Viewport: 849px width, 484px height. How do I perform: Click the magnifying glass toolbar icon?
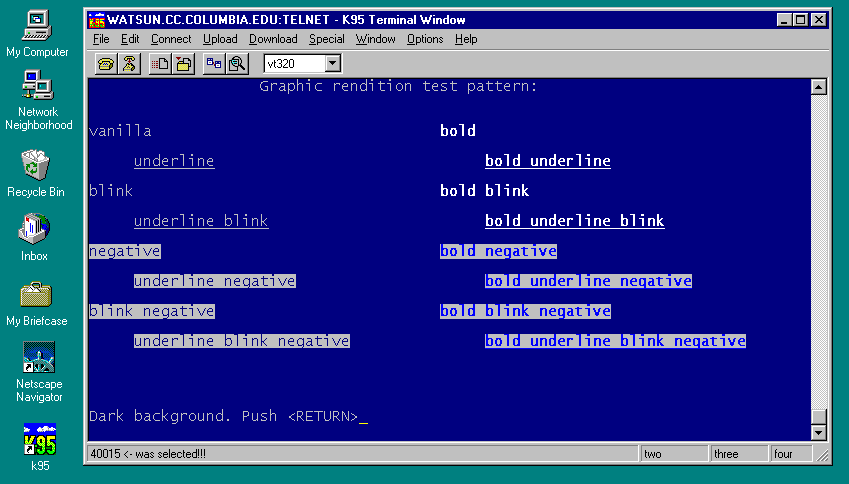(x=237, y=64)
